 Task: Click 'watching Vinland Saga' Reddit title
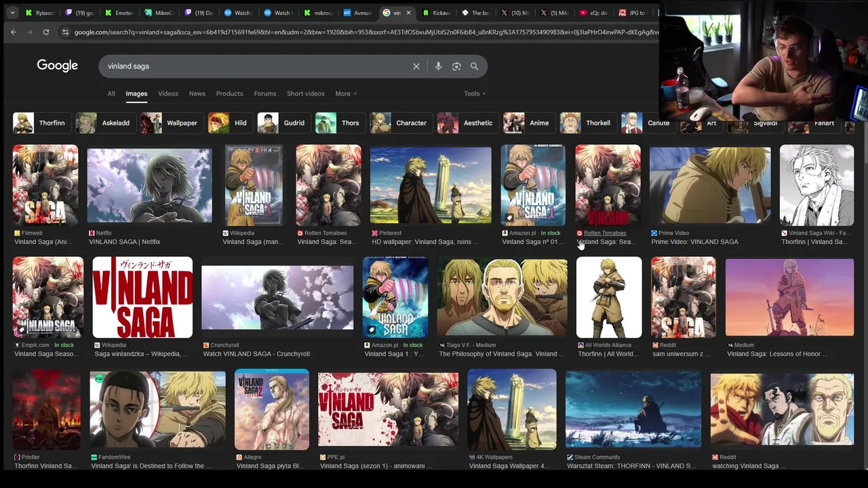click(x=750, y=466)
